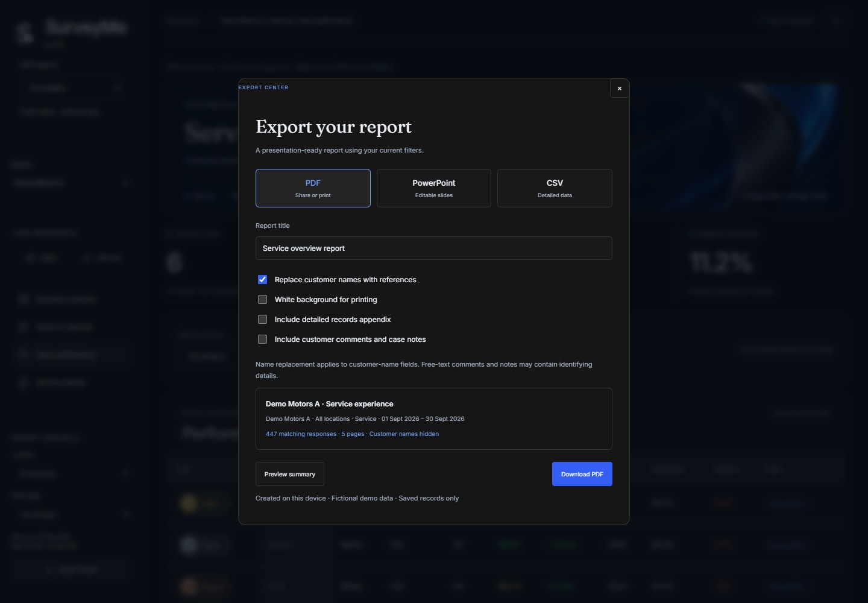Click the 'Export your report' heading
The height and width of the screenshot is (603, 868).
pyautogui.click(x=333, y=127)
